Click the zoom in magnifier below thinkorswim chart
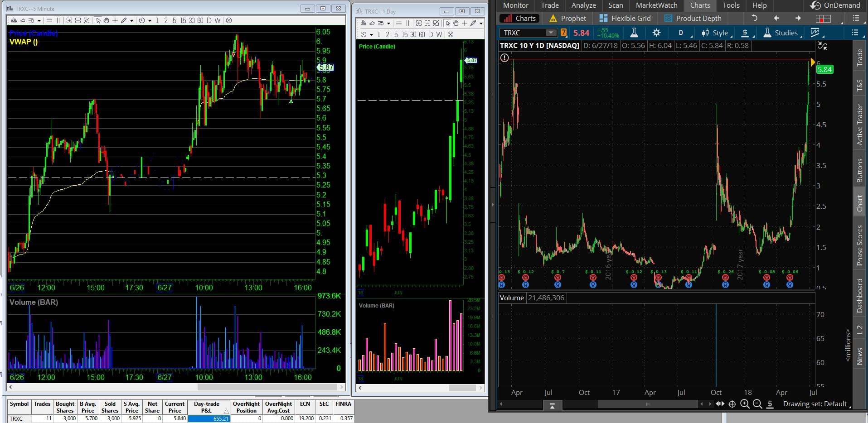The height and width of the screenshot is (423, 868). 745,404
